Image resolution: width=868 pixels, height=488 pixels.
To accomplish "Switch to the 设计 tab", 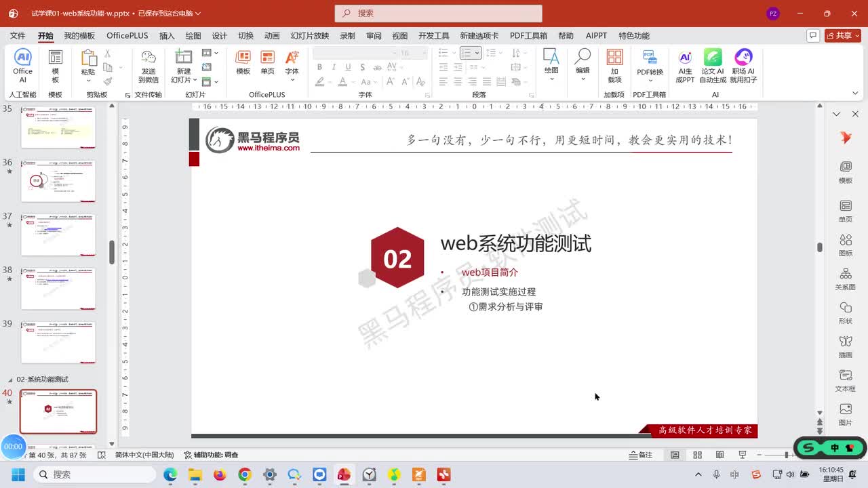I will point(220,36).
